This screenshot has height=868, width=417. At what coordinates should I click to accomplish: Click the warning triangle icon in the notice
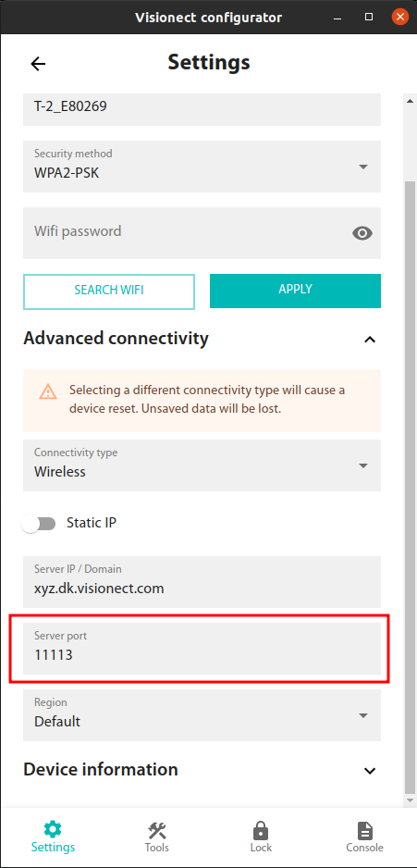[48, 392]
